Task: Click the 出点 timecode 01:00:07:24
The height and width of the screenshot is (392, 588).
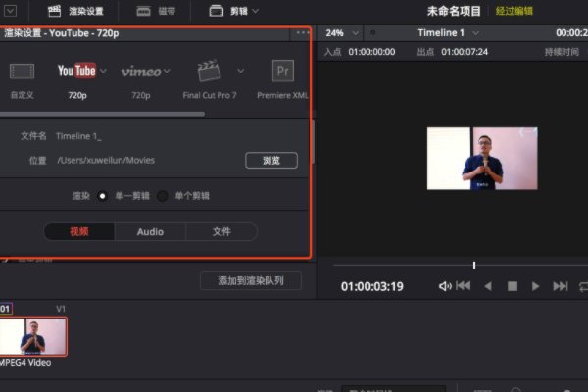Action: point(465,52)
